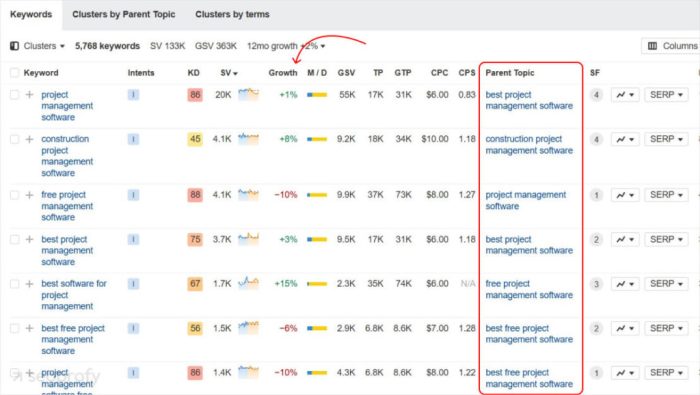Sort by the SV column header

point(229,73)
